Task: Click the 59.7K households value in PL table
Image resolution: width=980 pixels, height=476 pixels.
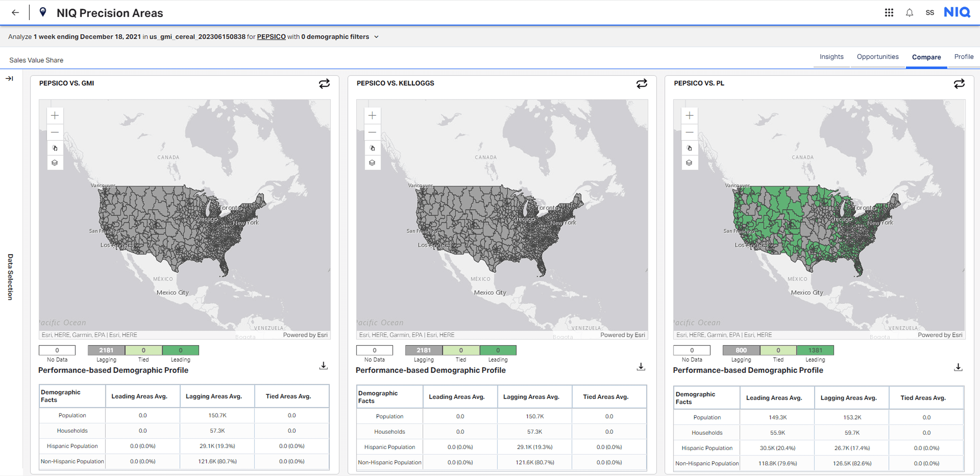Action: click(852, 433)
